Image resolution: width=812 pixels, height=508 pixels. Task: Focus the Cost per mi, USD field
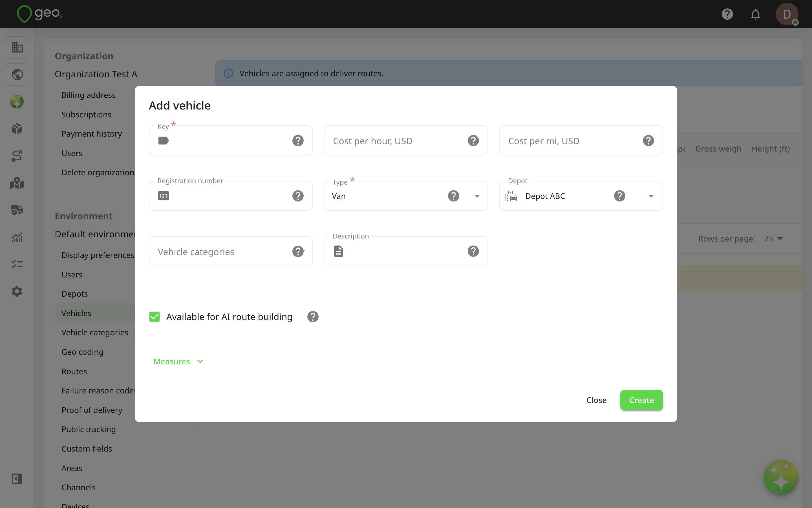(x=581, y=141)
